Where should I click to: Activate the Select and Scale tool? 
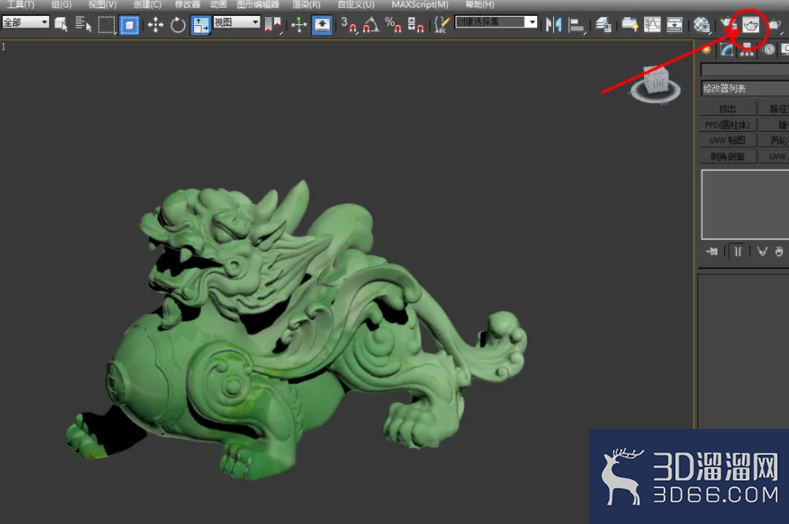[x=200, y=25]
